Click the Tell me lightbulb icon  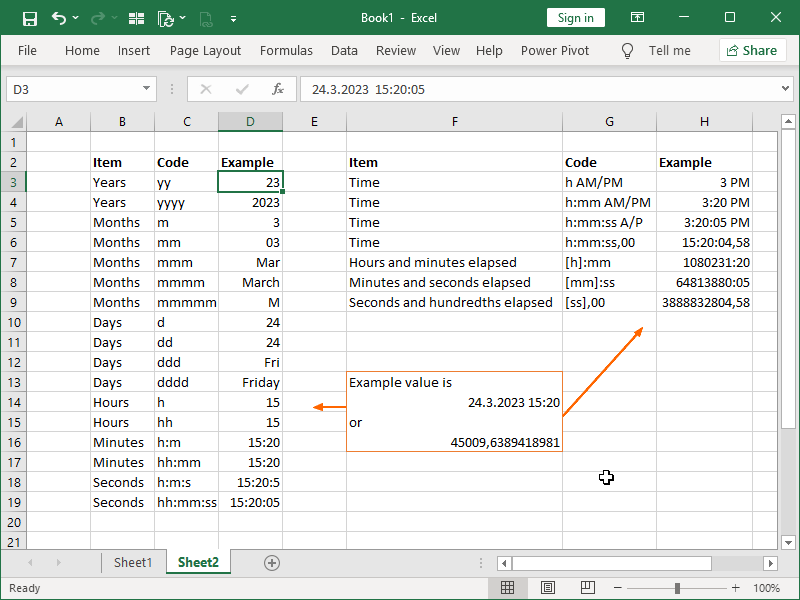[627, 50]
